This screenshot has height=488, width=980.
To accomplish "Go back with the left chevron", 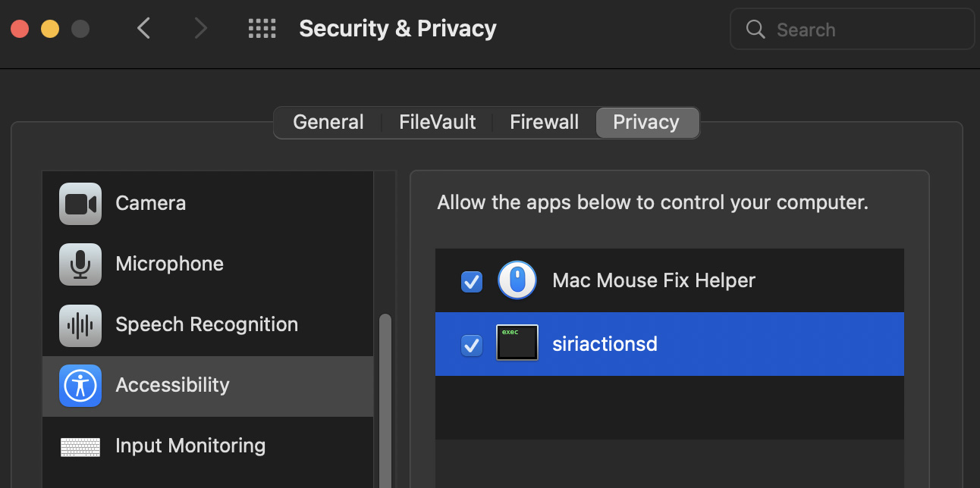I will (144, 29).
